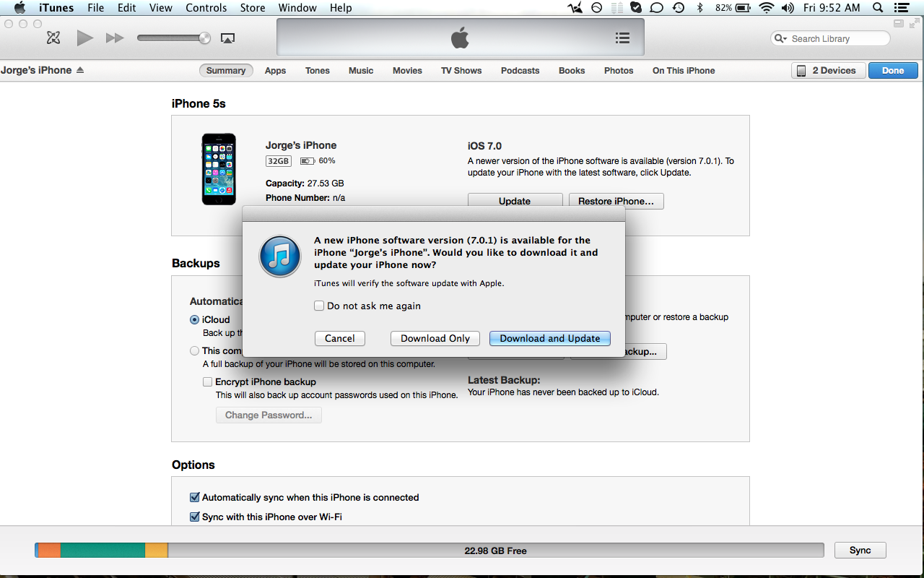Switch to the TV Shows tab
Image resolution: width=924 pixels, height=578 pixels.
pyautogui.click(x=461, y=70)
